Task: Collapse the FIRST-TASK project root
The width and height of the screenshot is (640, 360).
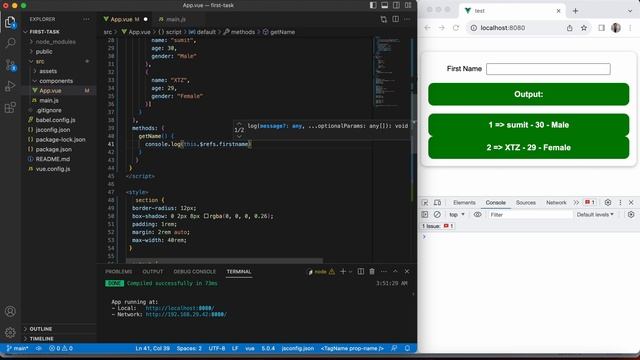Action: 44,32
